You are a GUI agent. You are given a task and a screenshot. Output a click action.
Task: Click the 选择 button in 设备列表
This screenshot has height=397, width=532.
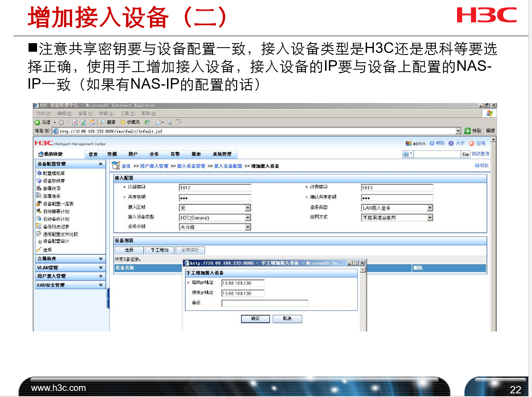[x=129, y=250]
